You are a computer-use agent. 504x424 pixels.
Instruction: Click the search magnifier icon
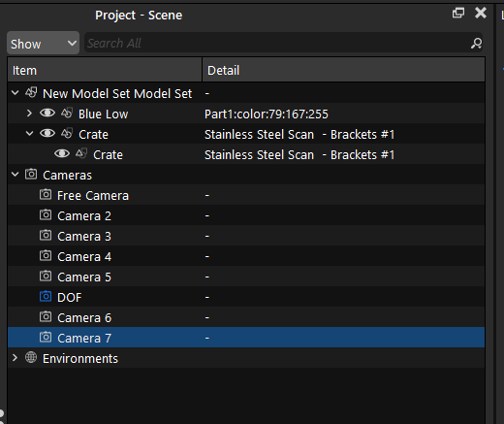[x=476, y=43]
